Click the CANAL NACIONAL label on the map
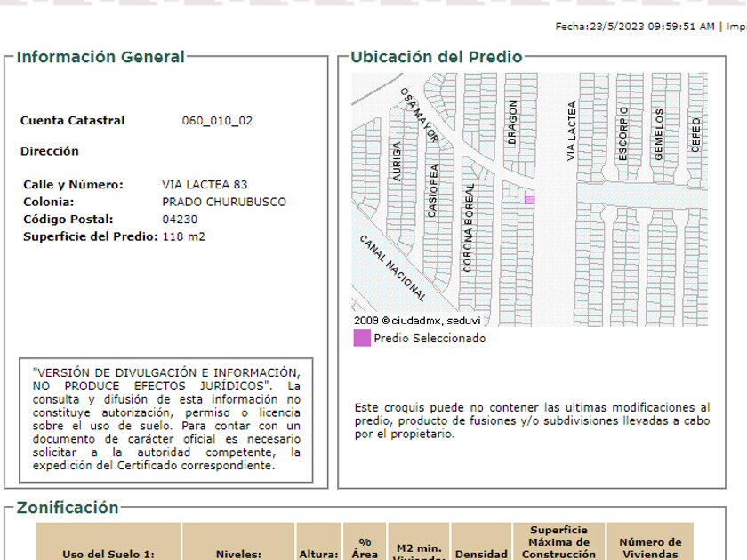The image size is (747, 560). (x=392, y=268)
